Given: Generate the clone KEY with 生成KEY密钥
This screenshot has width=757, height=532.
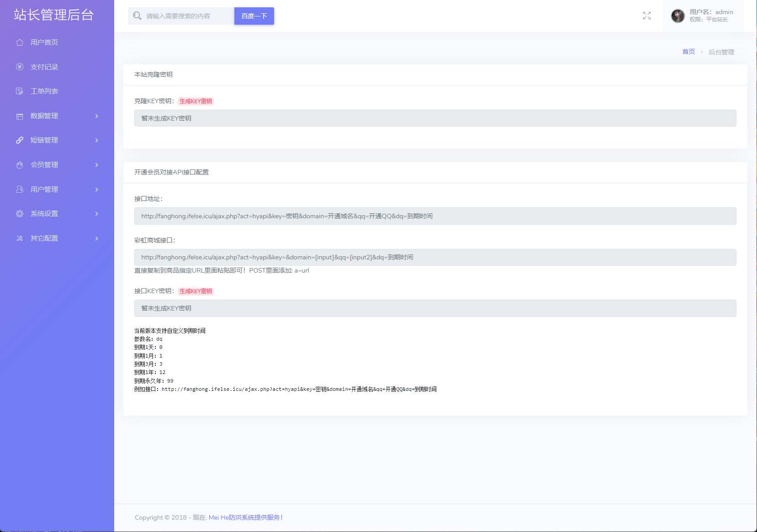Looking at the screenshot, I should (196, 101).
